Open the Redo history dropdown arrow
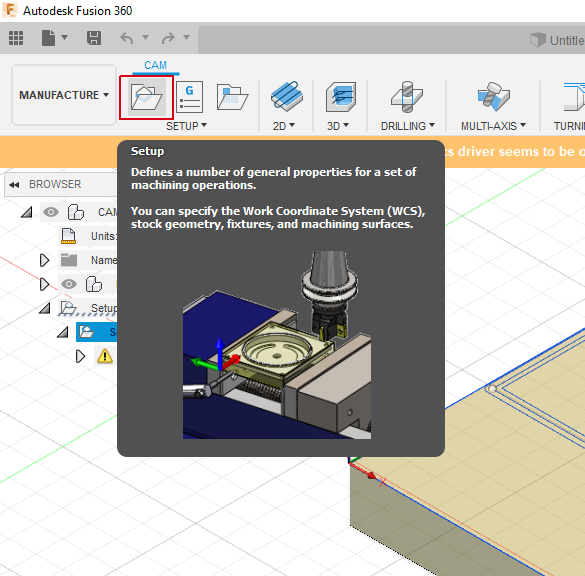The height and width of the screenshot is (576, 585). [x=187, y=37]
